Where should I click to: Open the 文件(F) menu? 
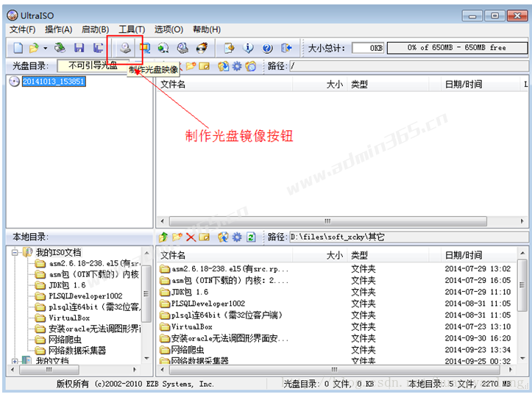coord(22,29)
